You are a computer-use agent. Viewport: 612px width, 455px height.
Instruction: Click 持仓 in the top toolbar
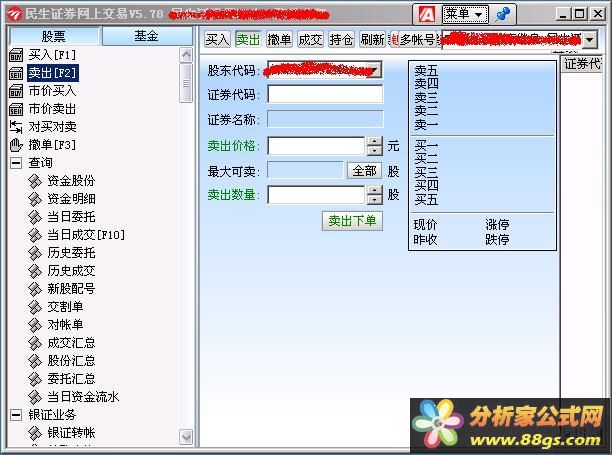pos(341,39)
